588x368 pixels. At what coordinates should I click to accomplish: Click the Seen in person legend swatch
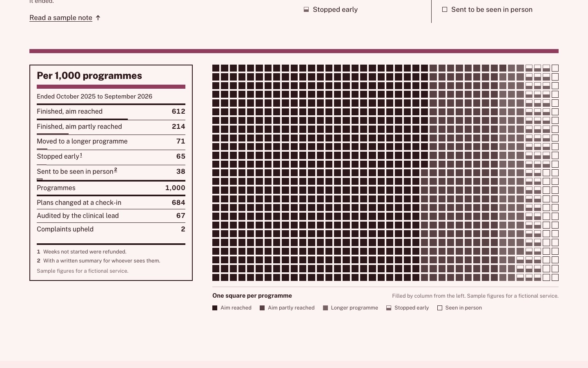(440, 308)
